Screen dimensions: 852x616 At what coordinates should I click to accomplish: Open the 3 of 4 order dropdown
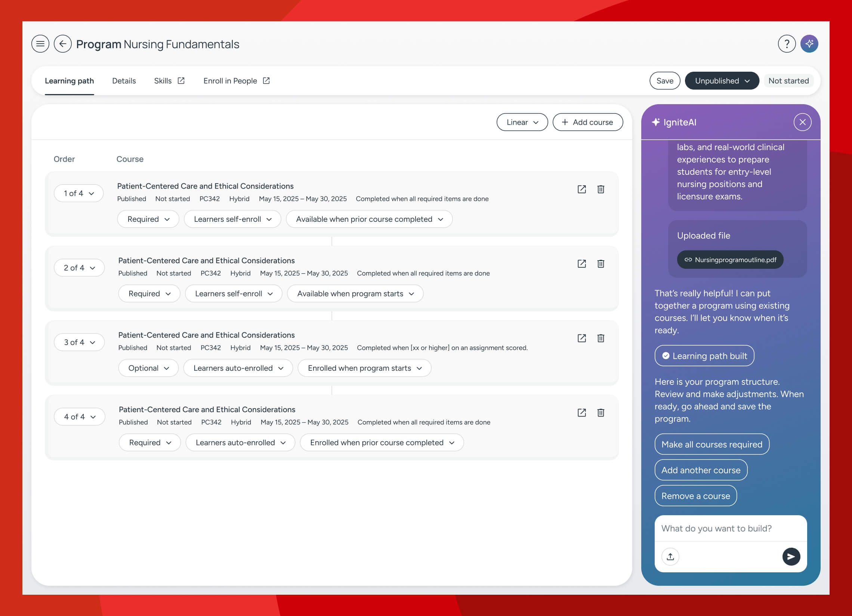[79, 342]
